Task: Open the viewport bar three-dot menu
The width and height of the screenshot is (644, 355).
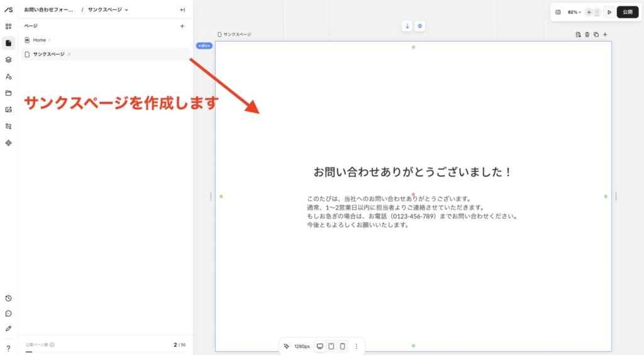Action: tap(357, 346)
